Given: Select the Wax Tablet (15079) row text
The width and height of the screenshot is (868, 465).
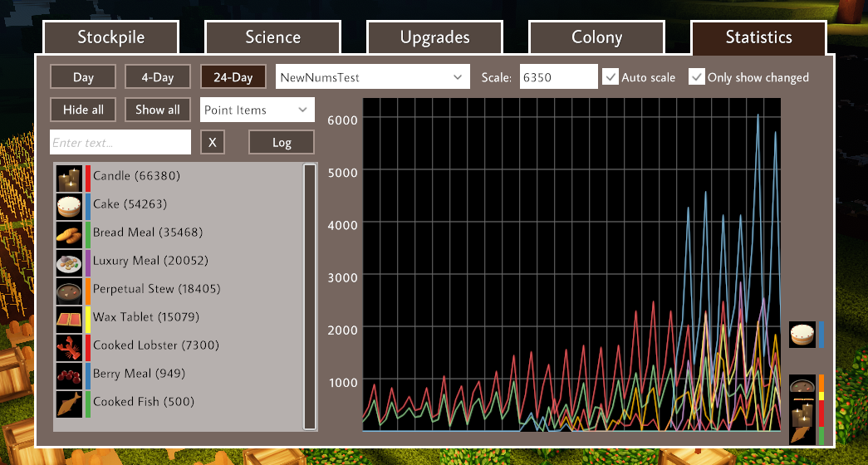Looking at the screenshot, I should pyautogui.click(x=146, y=317).
